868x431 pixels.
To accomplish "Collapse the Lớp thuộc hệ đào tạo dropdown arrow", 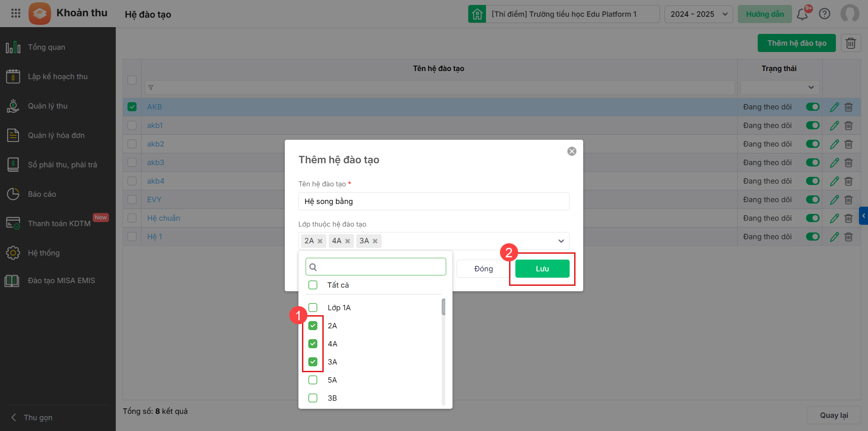I will click(x=561, y=241).
